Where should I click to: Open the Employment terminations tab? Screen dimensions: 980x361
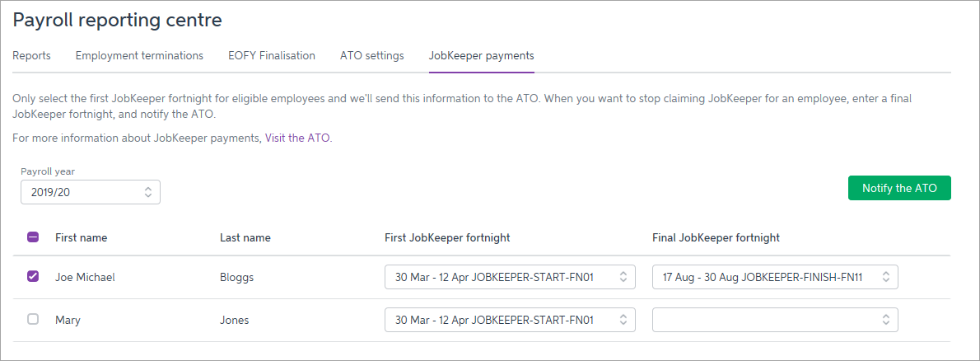[139, 56]
